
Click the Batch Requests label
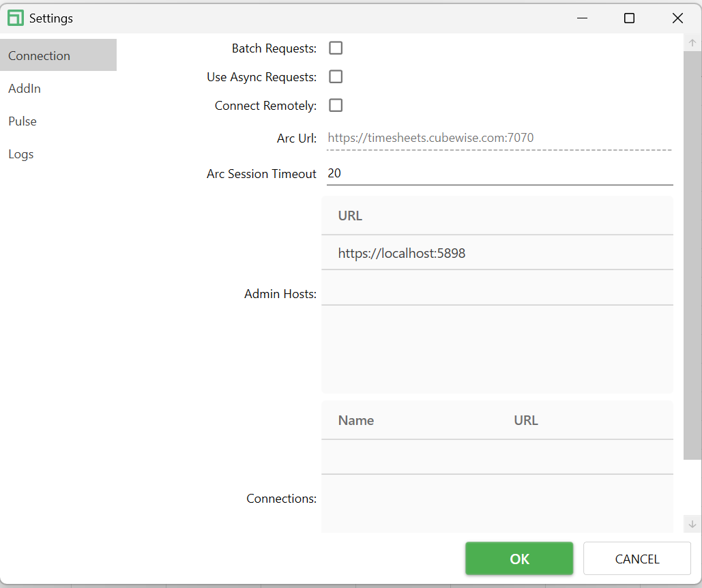coord(274,48)
